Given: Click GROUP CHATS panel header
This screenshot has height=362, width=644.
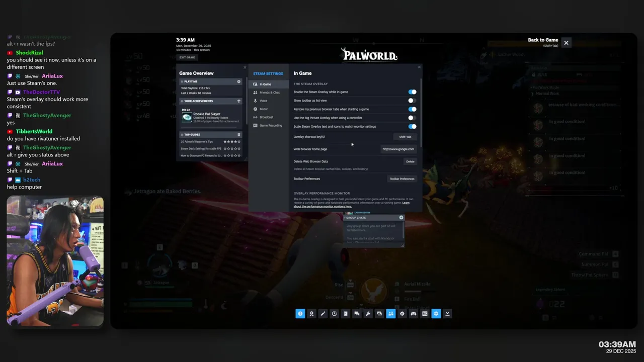Looking at the screenshot, I should 374,218.
